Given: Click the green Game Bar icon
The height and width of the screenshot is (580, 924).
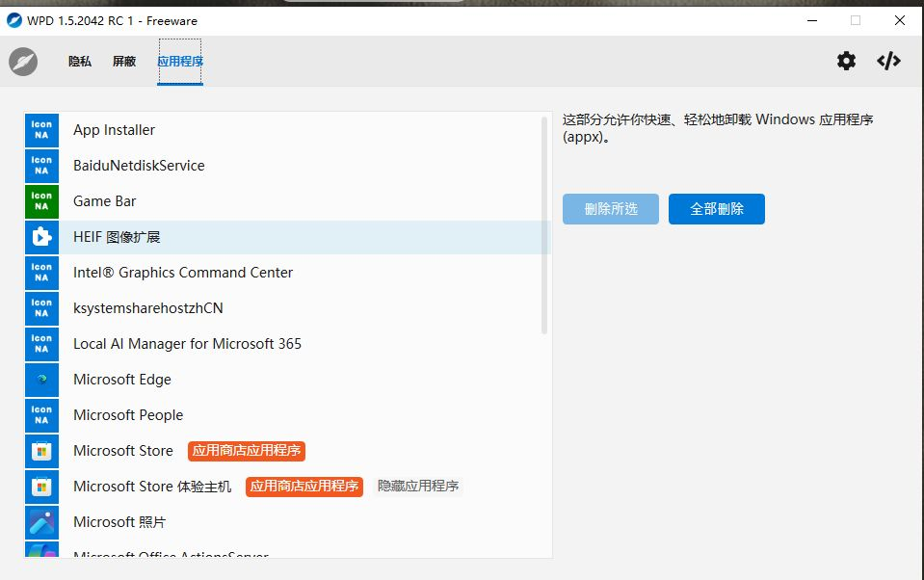Looking at the screenshot, I should (x=41, y=201).
